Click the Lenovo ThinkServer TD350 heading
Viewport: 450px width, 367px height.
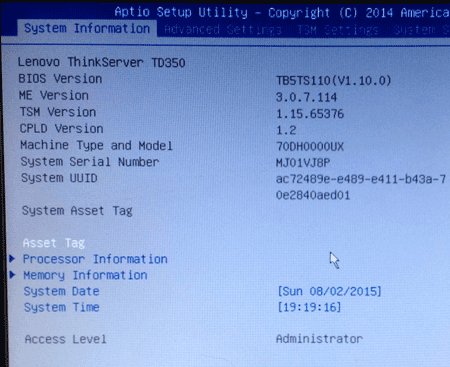coord(101,62)
